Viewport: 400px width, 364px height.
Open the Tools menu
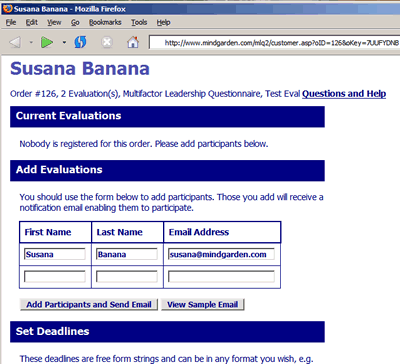(x=139, y=22)
